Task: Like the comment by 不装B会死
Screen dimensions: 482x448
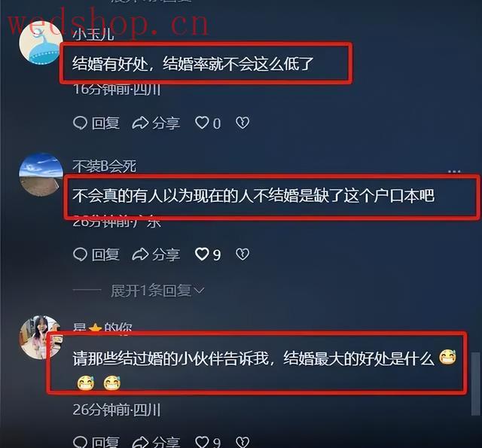Action: pos(202,254)
